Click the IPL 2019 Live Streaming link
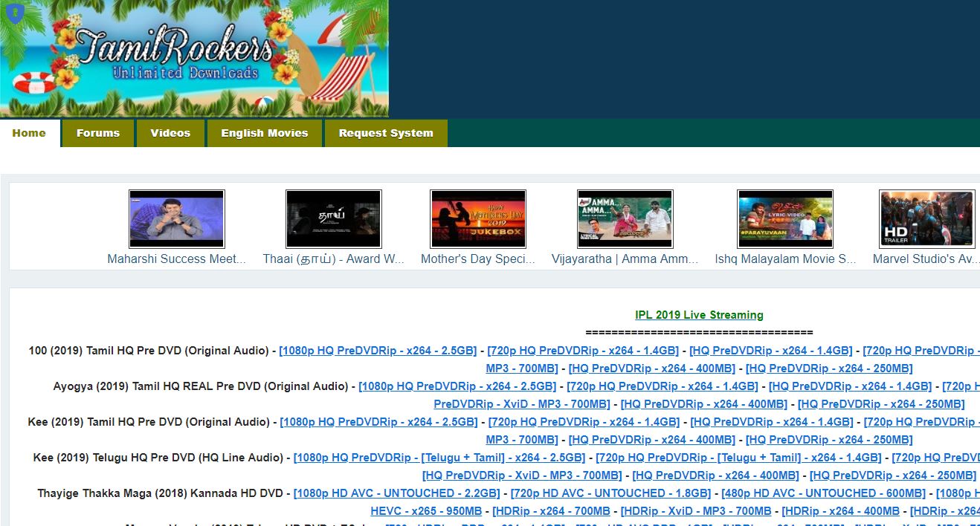 pos(699,315)
